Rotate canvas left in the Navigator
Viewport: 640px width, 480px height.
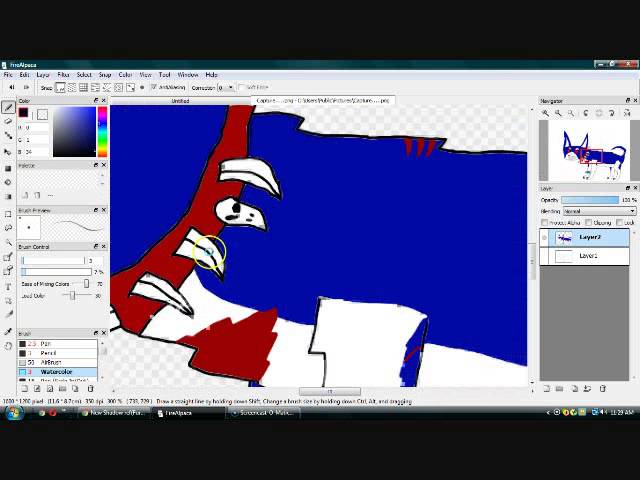(x=586, y=113)
